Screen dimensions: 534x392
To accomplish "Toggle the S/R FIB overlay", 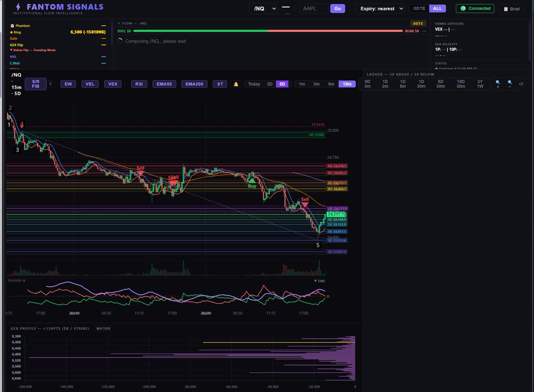I will (36, 84).
